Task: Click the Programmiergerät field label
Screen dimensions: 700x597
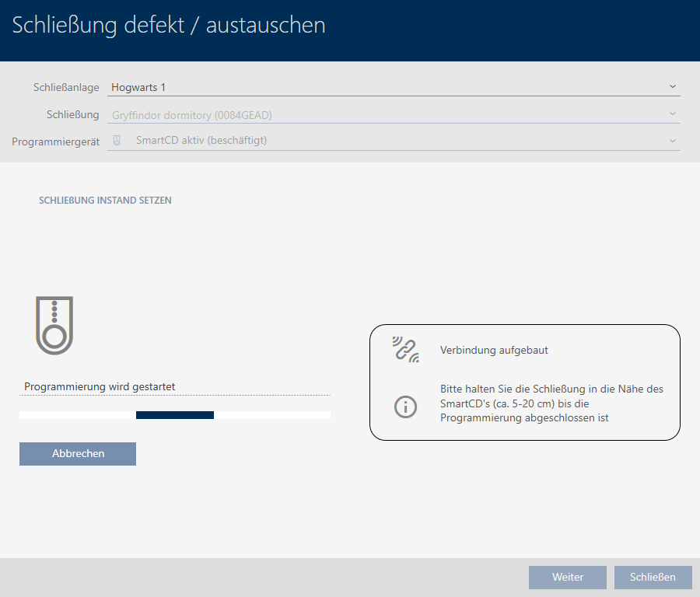Action: point(55,141)
